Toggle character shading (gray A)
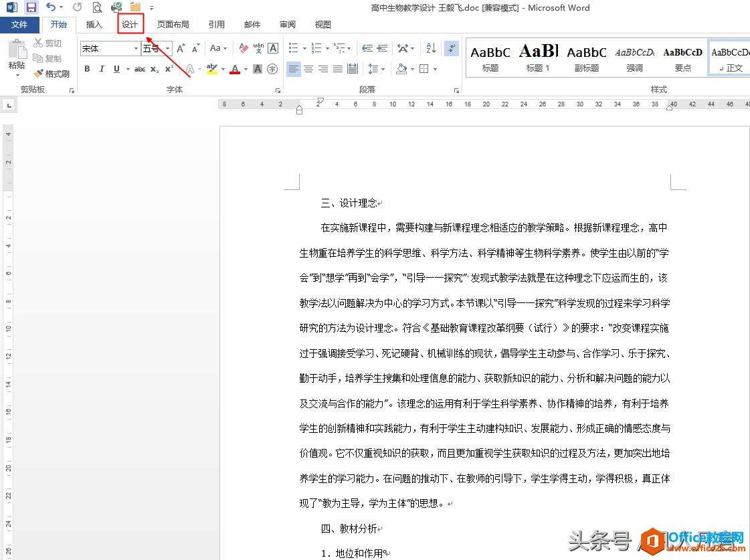Image resolution: width=750 pixels, height=560 pixels. (258, 70)
